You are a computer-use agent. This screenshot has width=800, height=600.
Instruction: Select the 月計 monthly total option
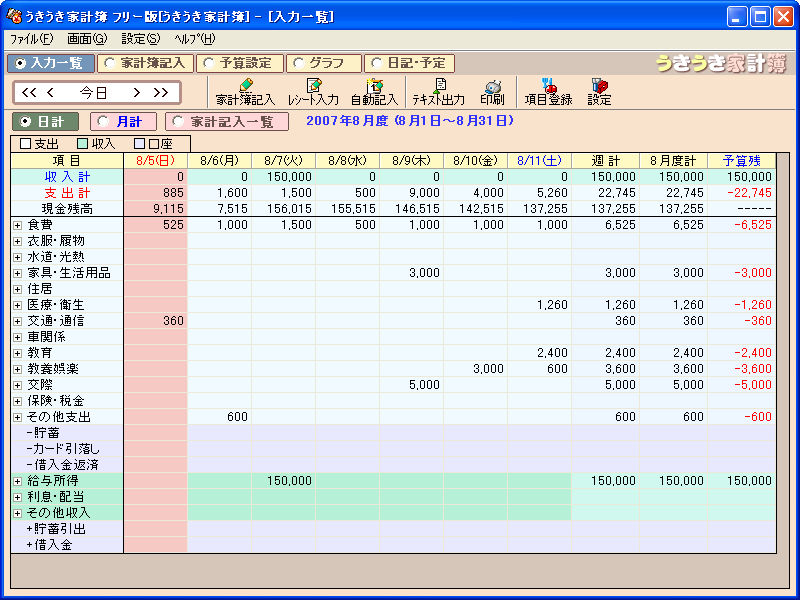[123, 122]
